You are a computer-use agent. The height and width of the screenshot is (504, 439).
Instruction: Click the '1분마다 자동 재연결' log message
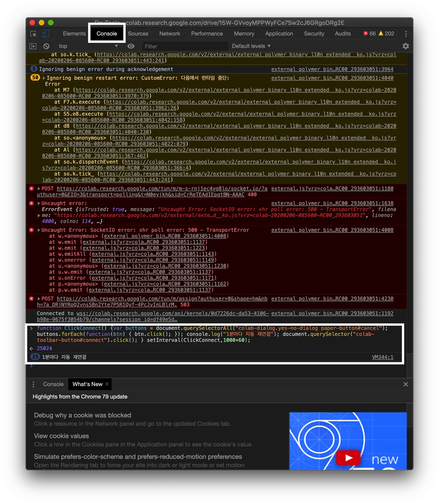(x=64, y=357)
